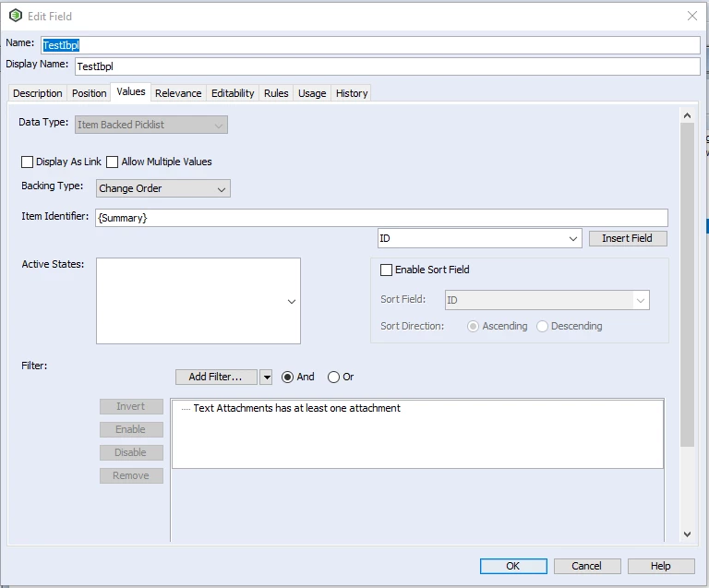709x588 pixels.
Task: Open the Editability tab
Action: point(233,93)
